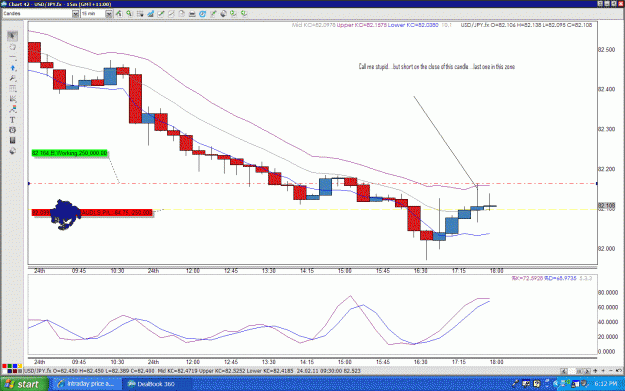Select the hand pan tool
This screenshot has height=391, width=625.
[x=12, y=47]
